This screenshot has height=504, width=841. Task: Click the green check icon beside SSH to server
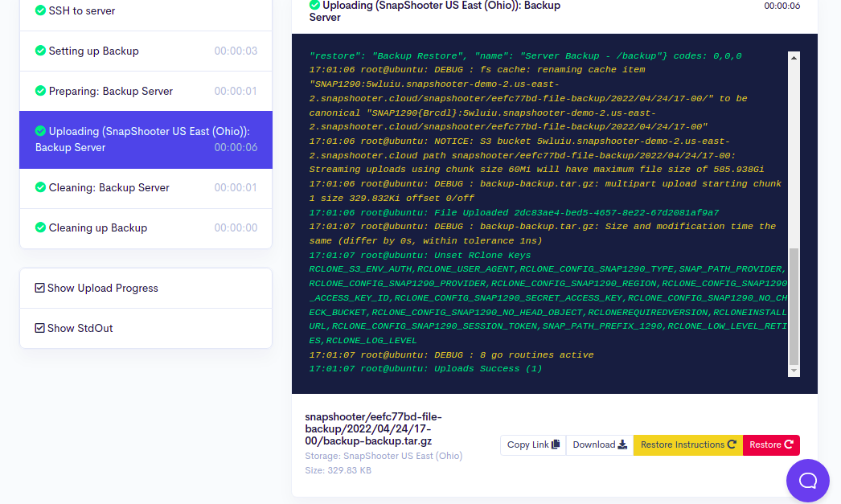pos(40,10)
